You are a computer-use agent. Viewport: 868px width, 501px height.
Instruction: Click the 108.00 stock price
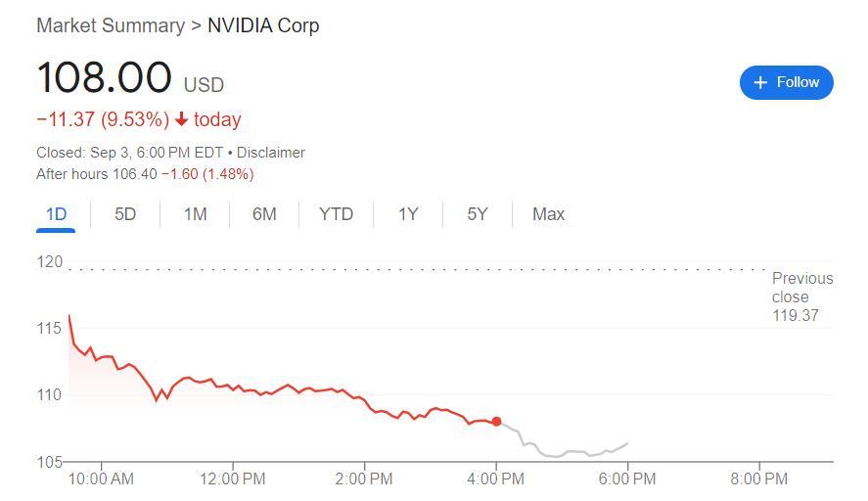[104, 78]
